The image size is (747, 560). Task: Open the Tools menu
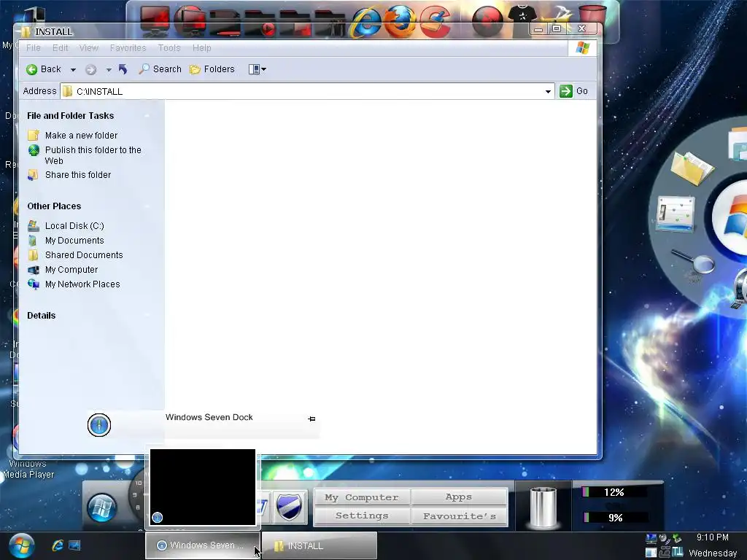[x=169, y=47]
